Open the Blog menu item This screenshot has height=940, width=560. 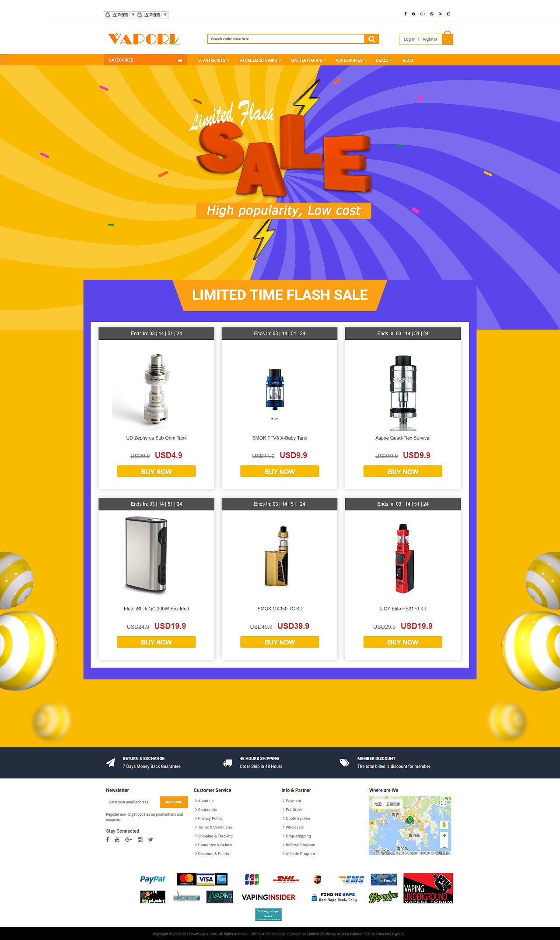tap(408, 60)
